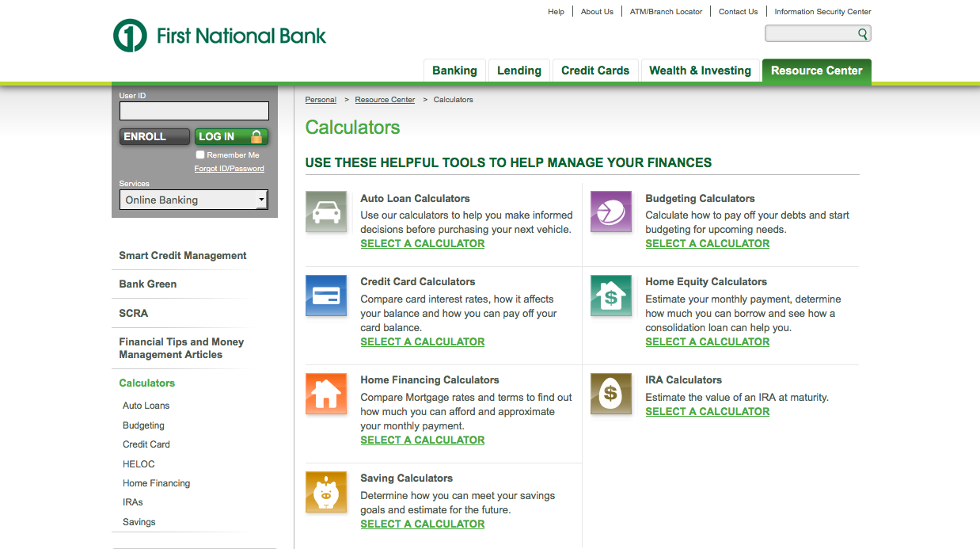
Task: Click the Saving piggy bank icon
Action: tap(326, 492)
